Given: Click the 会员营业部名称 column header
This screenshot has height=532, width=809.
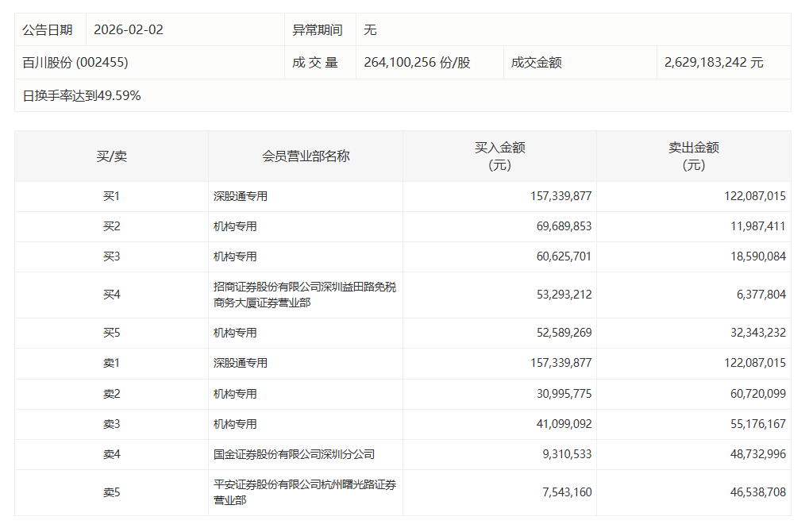Looking at the screenshot, I should (306, 156).
